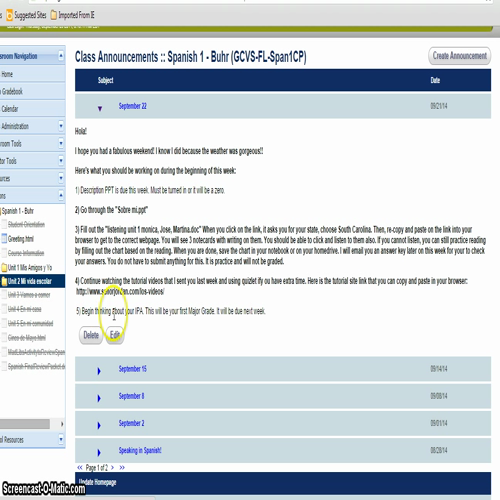The height and width of the screenshot is (500, 500).
Task: Click the lesson tree scroll right arrow
Action: click(62, 424)
